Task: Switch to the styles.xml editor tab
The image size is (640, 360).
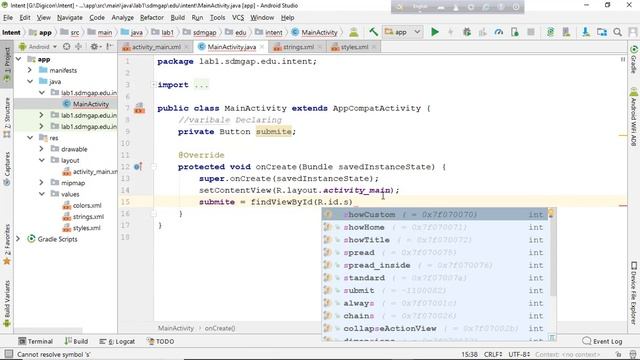Action: pos(354,47)
